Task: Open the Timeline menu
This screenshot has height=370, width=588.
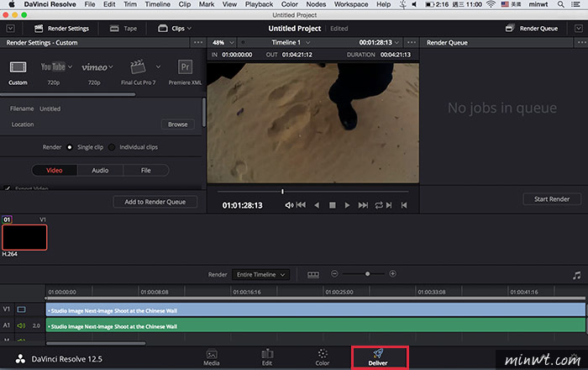Action: 158,4
